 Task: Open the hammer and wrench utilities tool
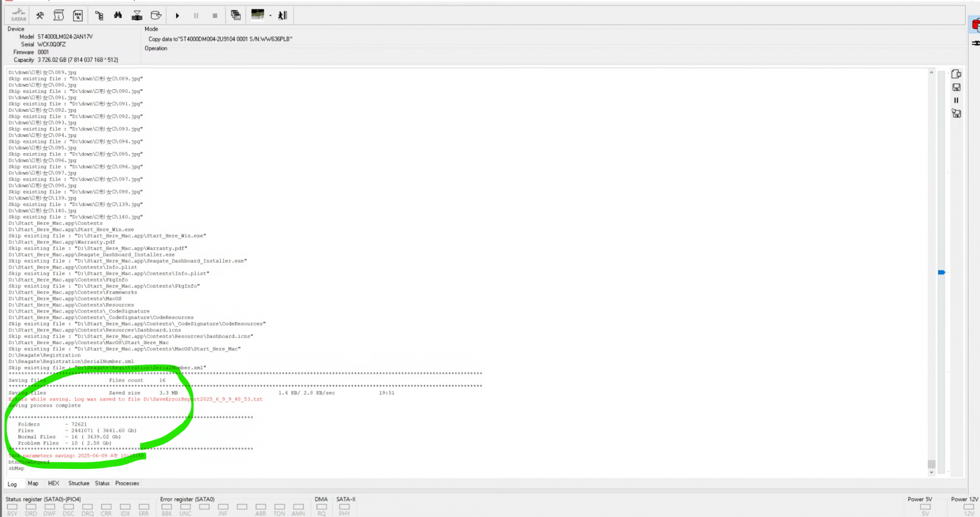40,16
